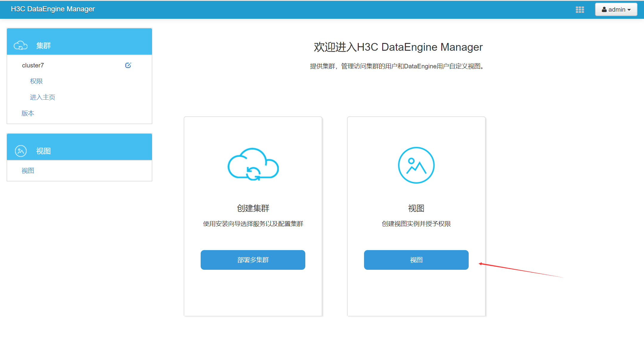Click the large cloud sync icon in 创建集群 card
644x342 pixels.
click(253, 164)
